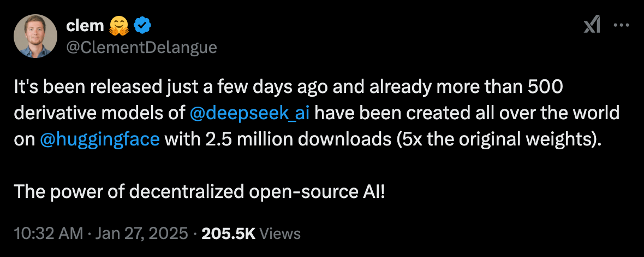Click the 205.5K view count
644x257 pixels.
(229, 234)
